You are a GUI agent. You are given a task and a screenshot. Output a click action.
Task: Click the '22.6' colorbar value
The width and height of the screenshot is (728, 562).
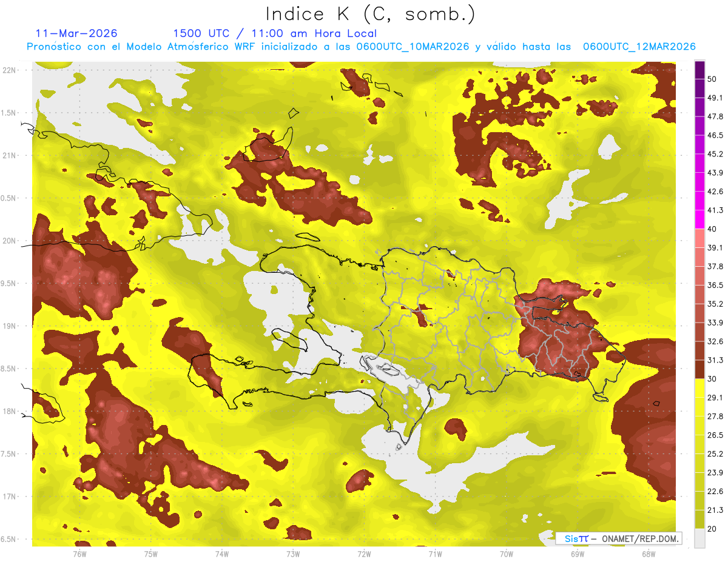pos(715,492)
